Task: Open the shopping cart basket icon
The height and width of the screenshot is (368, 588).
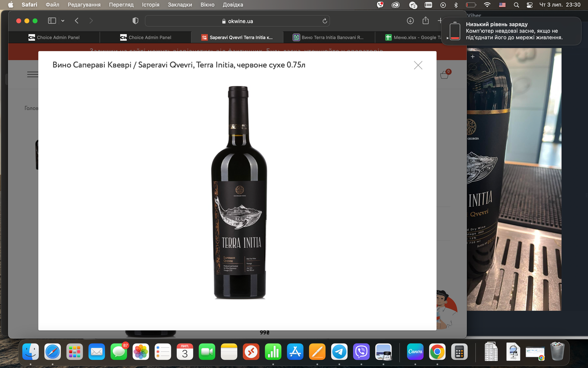Action: pos(445,75)
